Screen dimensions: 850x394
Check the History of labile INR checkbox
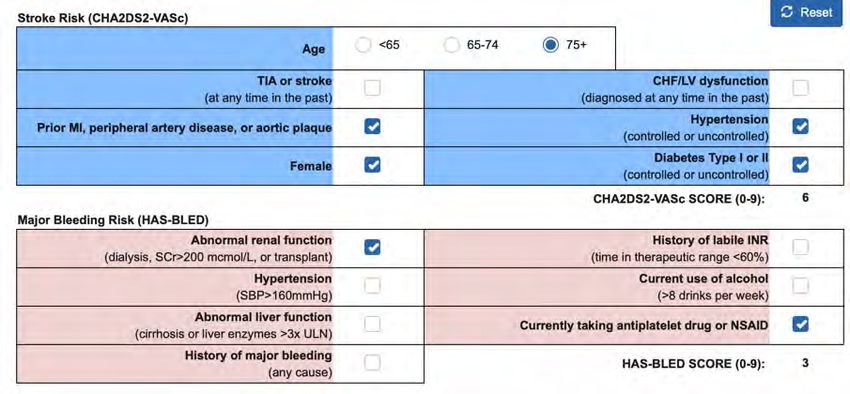(x=800, y=247)
